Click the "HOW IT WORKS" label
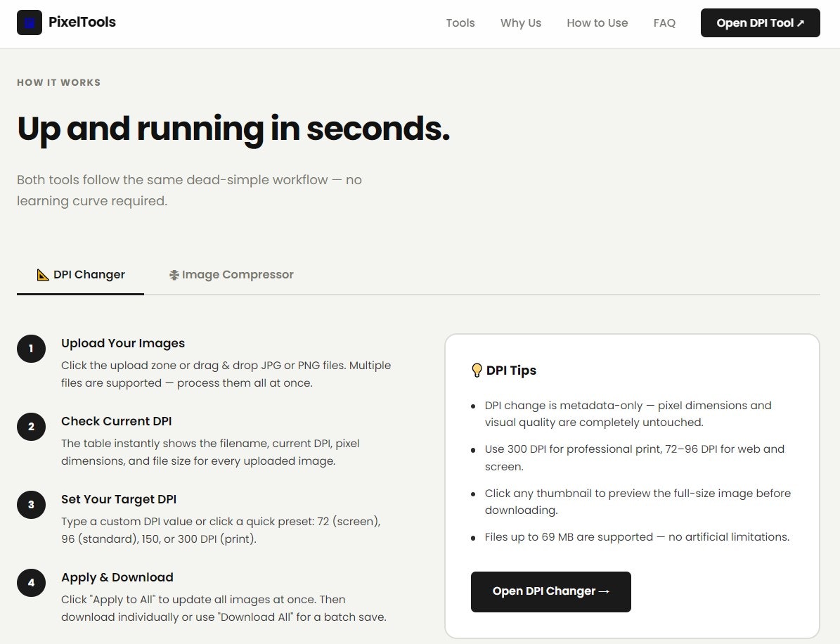The image size is (840, 644). 59,82
